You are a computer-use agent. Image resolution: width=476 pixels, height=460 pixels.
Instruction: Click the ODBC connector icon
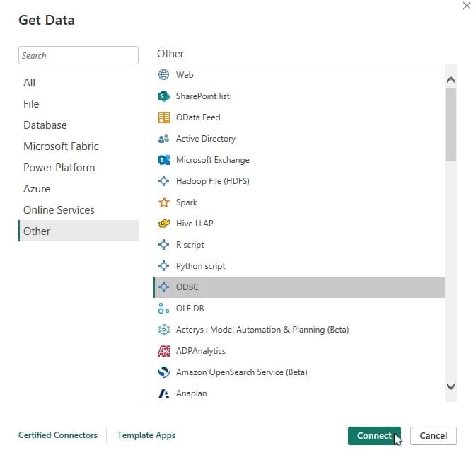163,287
